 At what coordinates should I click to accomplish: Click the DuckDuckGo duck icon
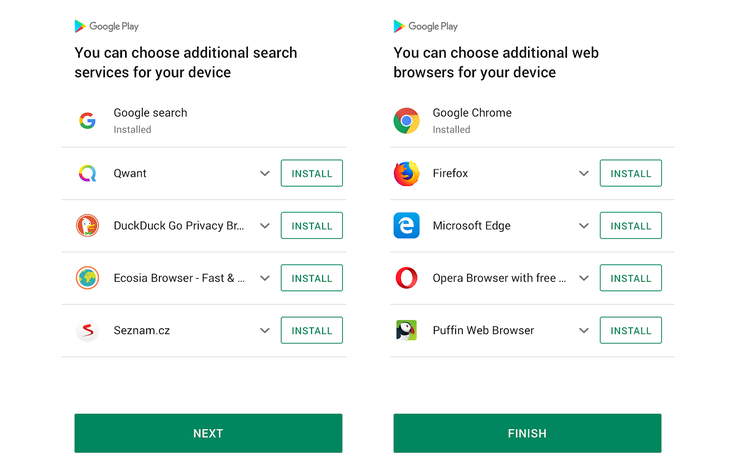click(x=87, y=226)
